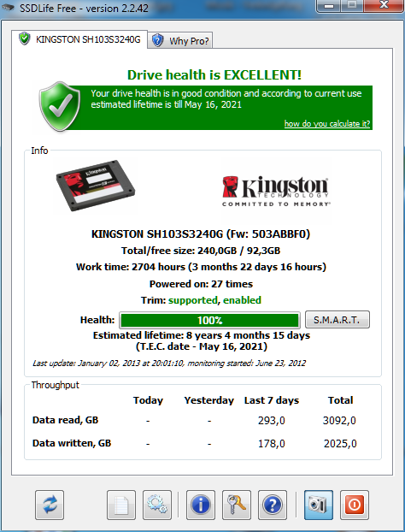Click the 'Last update: January 02, 2013' line
405x532 pixels.
pos(169,364)
